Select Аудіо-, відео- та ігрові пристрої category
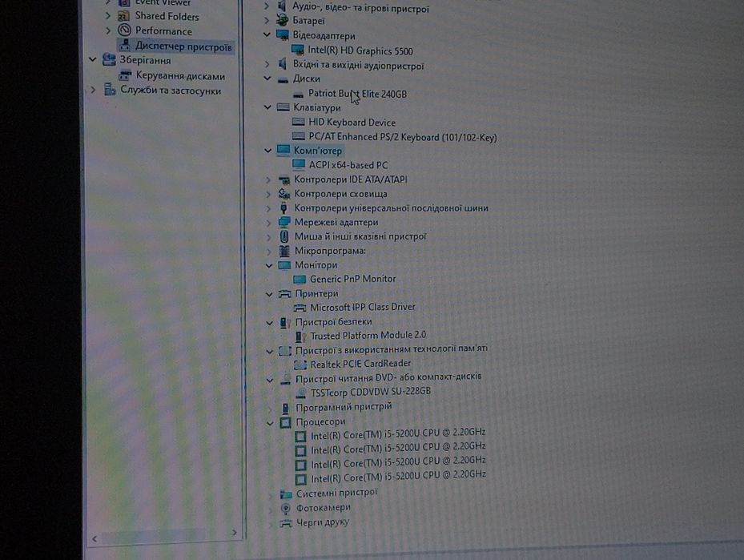This screenshot has height=560, width=744. (360, 7)
